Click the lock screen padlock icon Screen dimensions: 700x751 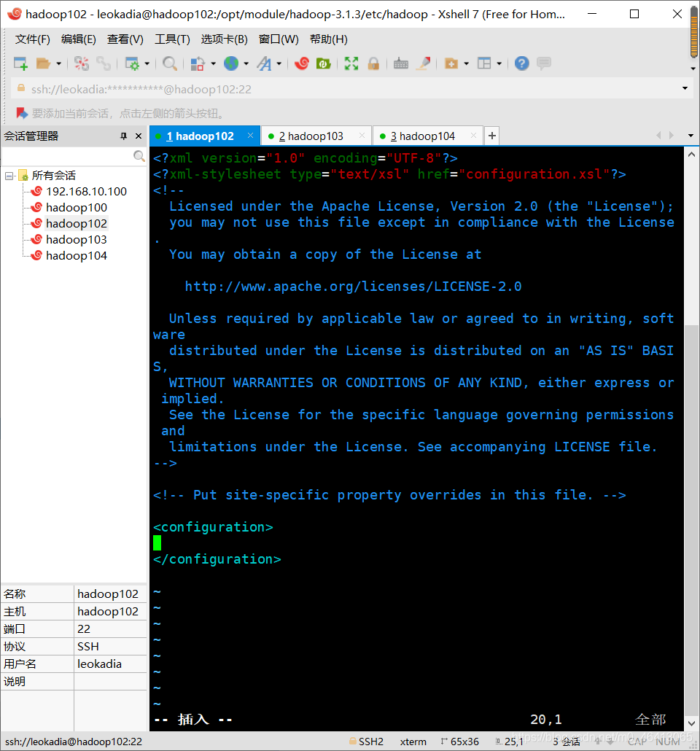[x=373, y=63]
